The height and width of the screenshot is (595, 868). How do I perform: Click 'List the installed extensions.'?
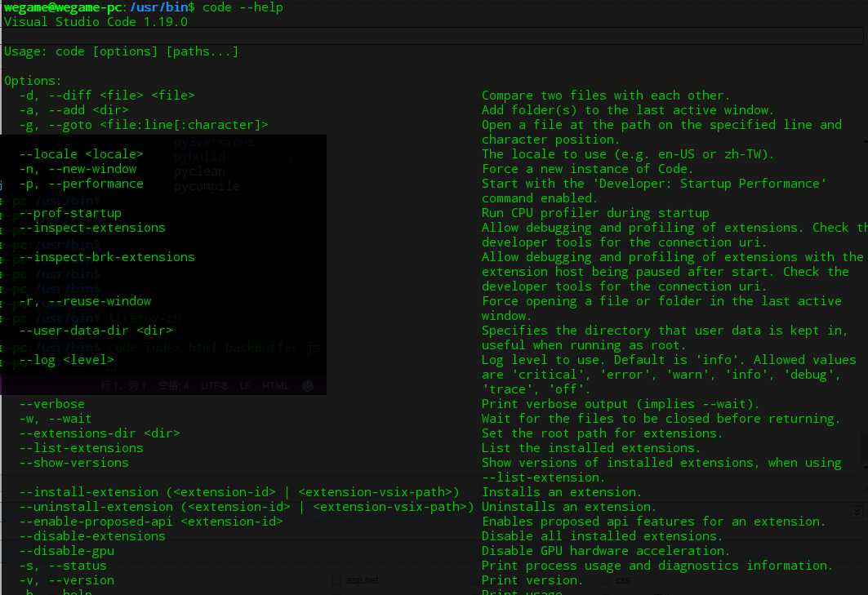[591, 448]
